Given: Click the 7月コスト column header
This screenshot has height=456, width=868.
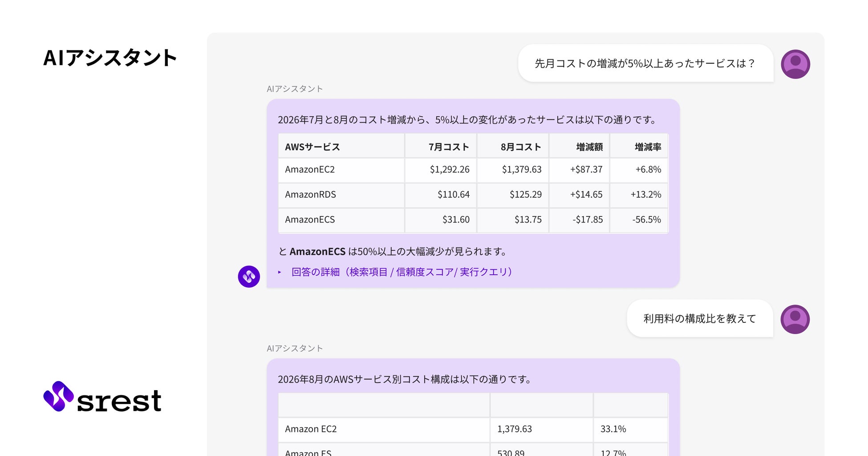Looking at the screenshot, I should [441, 147].
